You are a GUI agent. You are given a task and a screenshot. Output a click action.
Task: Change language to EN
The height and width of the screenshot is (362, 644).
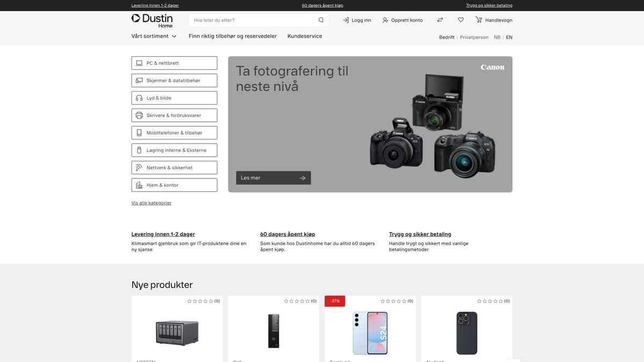[509, 38]
